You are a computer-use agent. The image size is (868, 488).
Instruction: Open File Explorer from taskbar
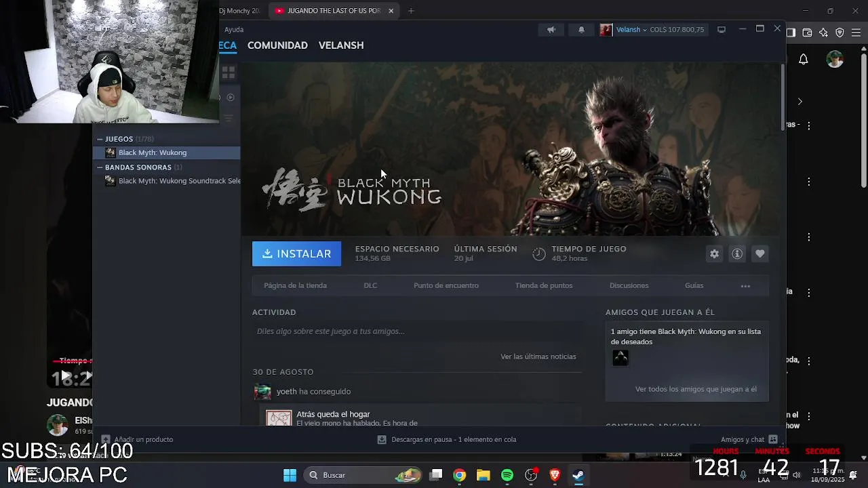(484, 475)
